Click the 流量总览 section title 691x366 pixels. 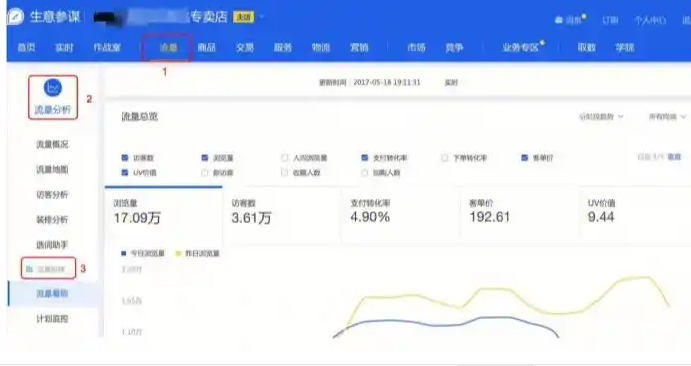139,117
